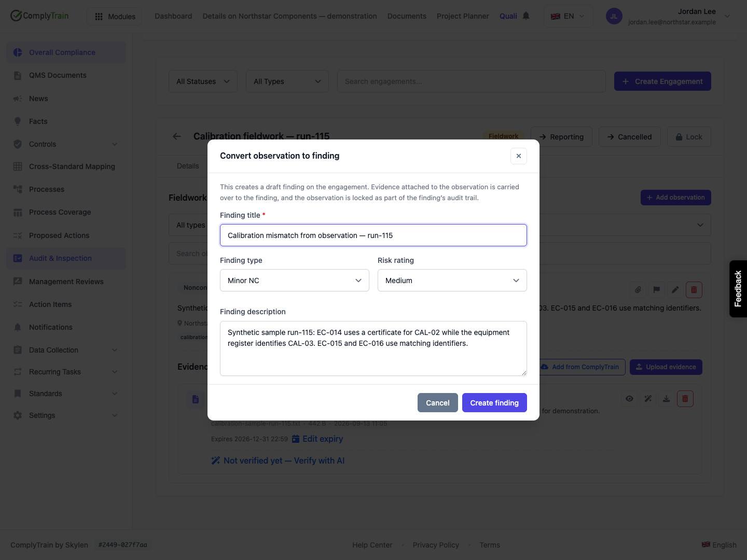Go back using the left arrow
This screenshot has height=560, width=747.
(x=177, y=136)
